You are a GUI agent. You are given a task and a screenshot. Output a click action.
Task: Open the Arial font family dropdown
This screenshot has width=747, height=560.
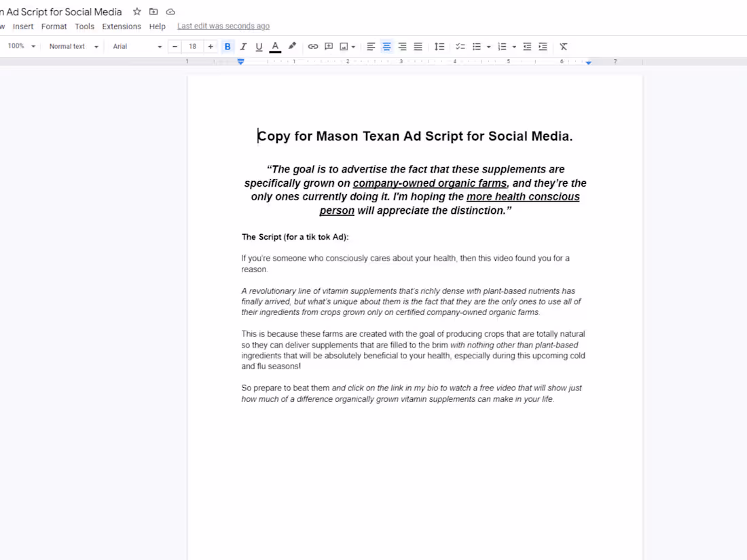coord(136,46)
